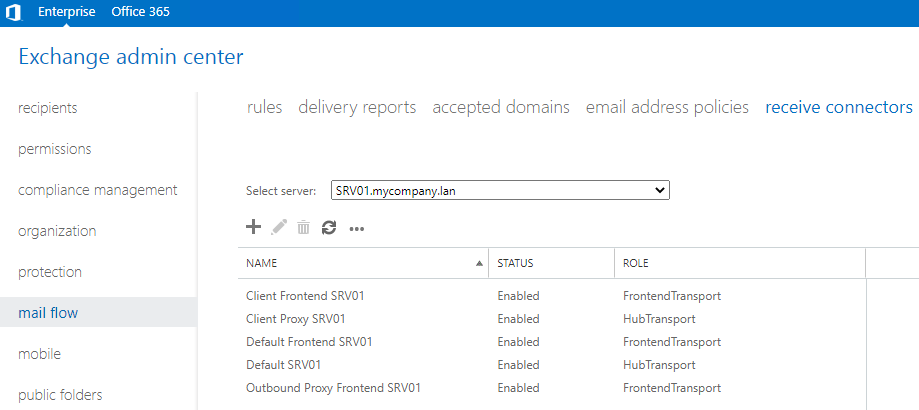Select Outbound Proxy Frontend SRV01 row
This screenshot has width=919, height=410.
click(552, 388)
